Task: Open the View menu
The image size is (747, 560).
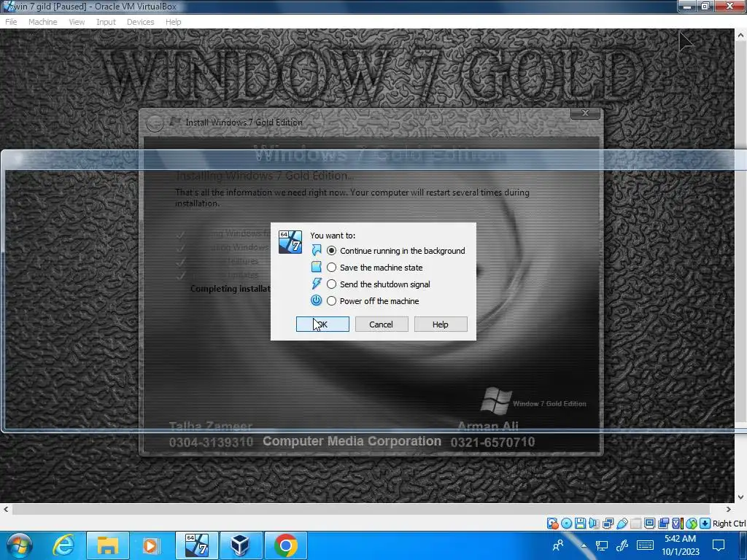Action: pos(77,22)
